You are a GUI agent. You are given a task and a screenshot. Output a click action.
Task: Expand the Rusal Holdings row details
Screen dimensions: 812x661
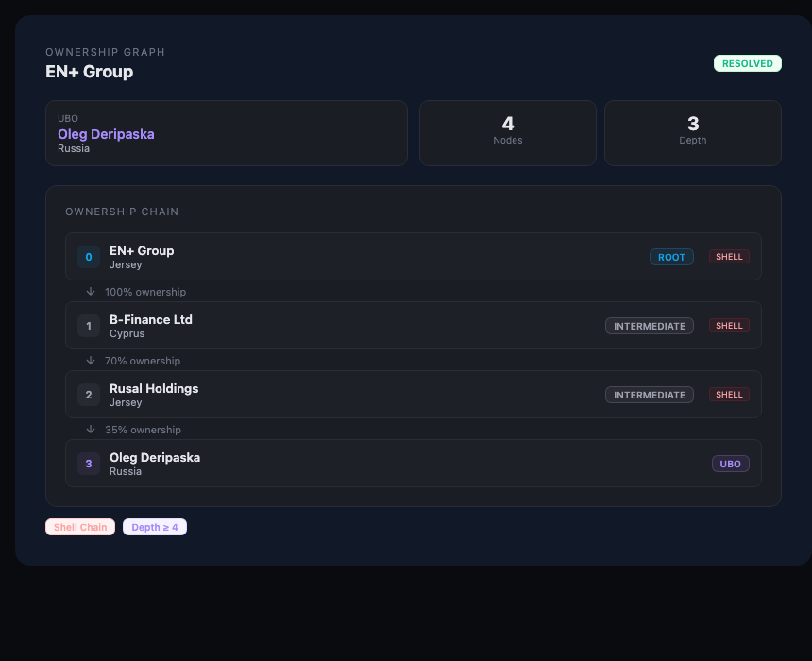click(378, 395)
